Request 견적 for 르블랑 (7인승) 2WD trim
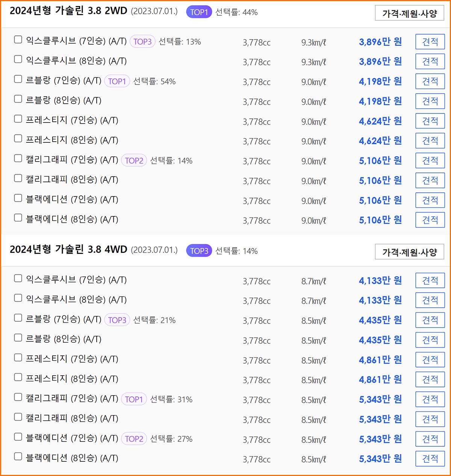This screenshot has width=451, height=476. 430,81
